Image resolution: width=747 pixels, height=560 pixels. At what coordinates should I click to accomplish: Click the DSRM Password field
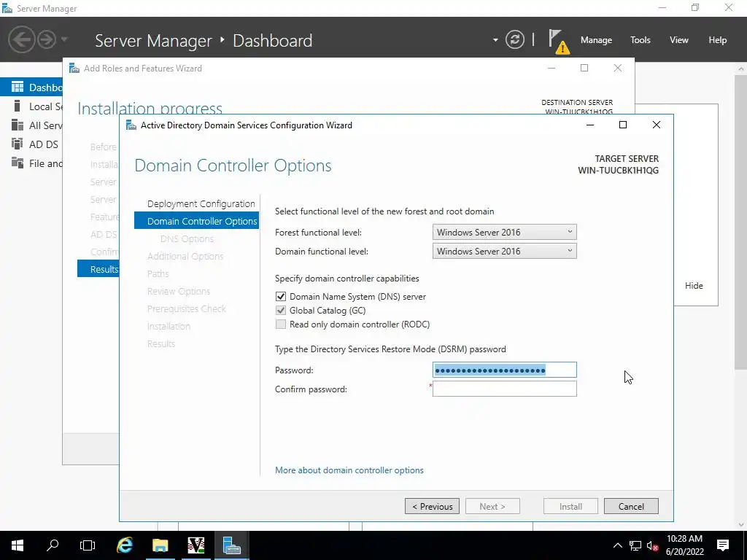click(x=505, y=370)
